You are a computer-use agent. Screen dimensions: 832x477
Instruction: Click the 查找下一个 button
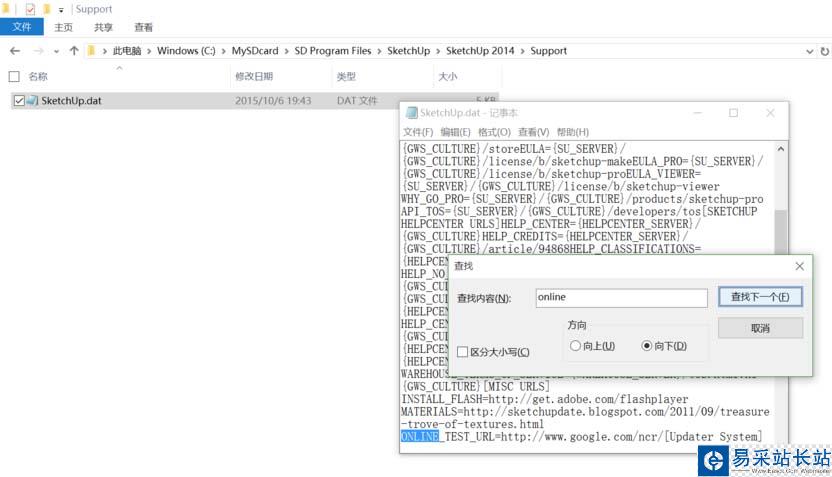coord(760,297)
